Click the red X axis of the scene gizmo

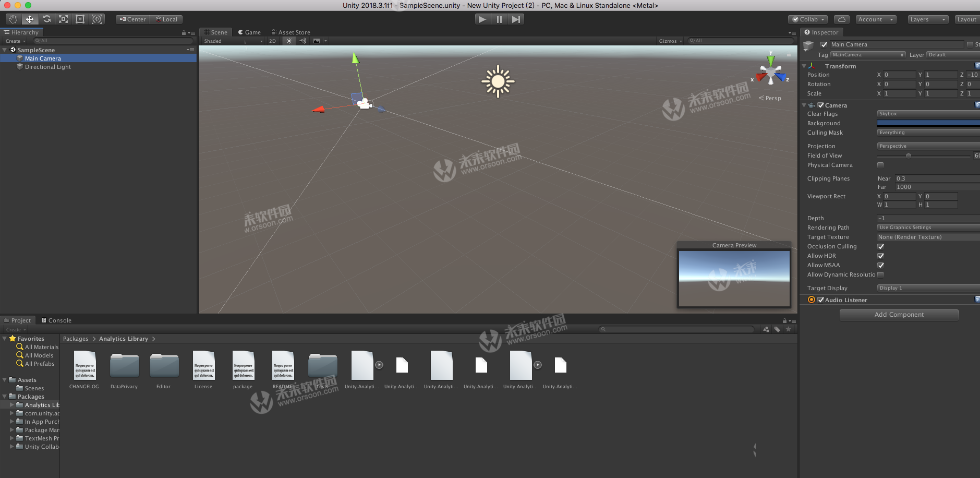coord(761,77)
